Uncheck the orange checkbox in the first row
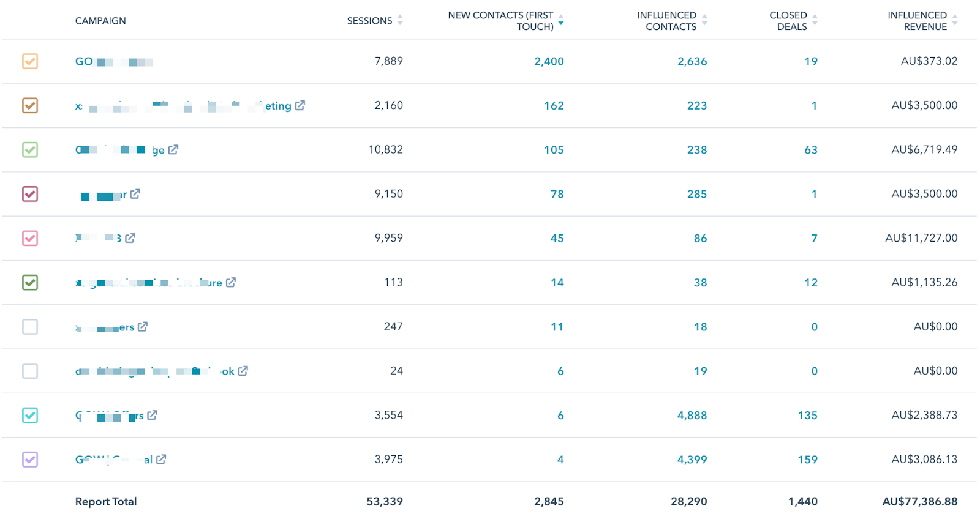 coord(30,61)
